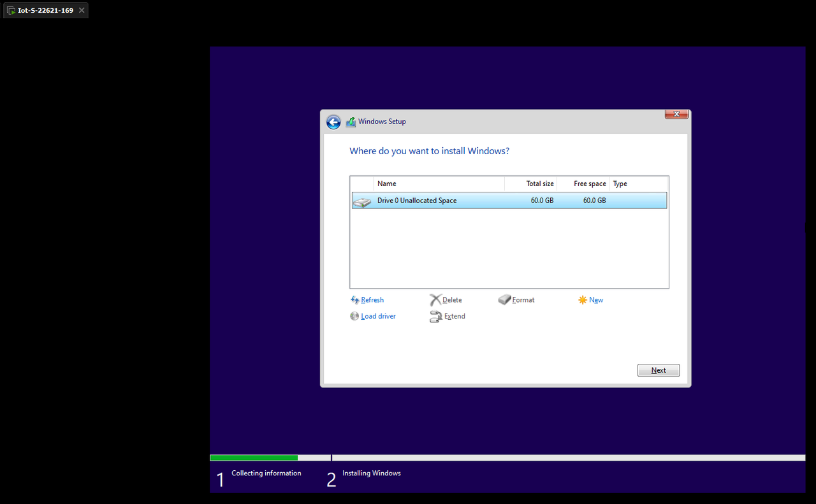Click the Format drive icon
This screenshot has height=504, width=816.
click(504, 300)
